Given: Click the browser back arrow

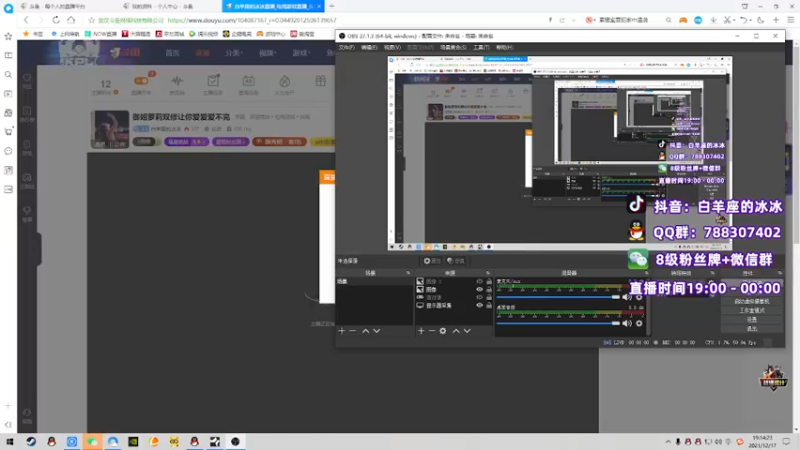Looking at the screenshot, I should click(x=26, y=20).
